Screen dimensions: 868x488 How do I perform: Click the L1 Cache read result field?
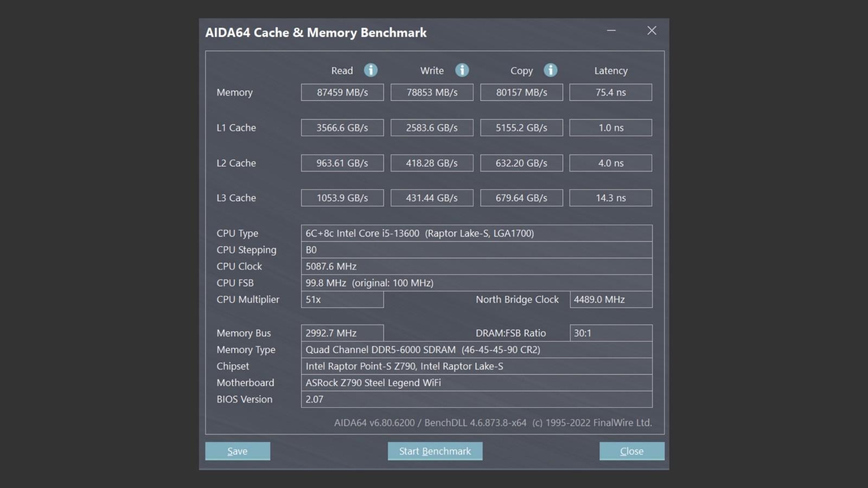coord(342,127)
